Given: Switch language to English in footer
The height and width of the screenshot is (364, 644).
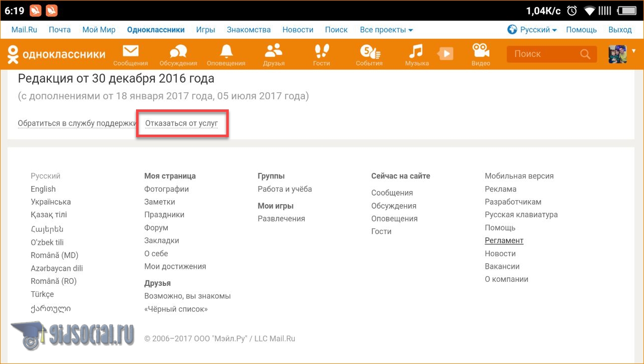Looking at the screenshot, I should pos(43,189).
